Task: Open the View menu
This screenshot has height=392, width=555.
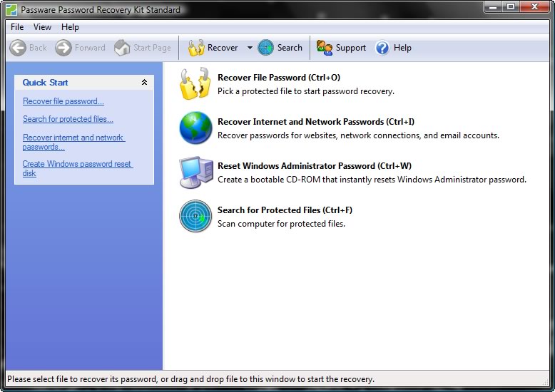Action: click(x=43, y=27)
